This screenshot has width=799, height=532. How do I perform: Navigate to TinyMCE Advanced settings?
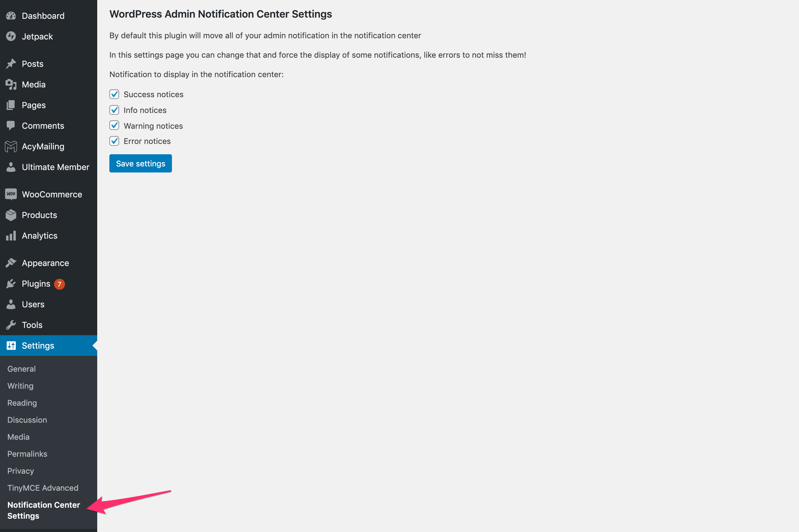click(x=43, y=487)
